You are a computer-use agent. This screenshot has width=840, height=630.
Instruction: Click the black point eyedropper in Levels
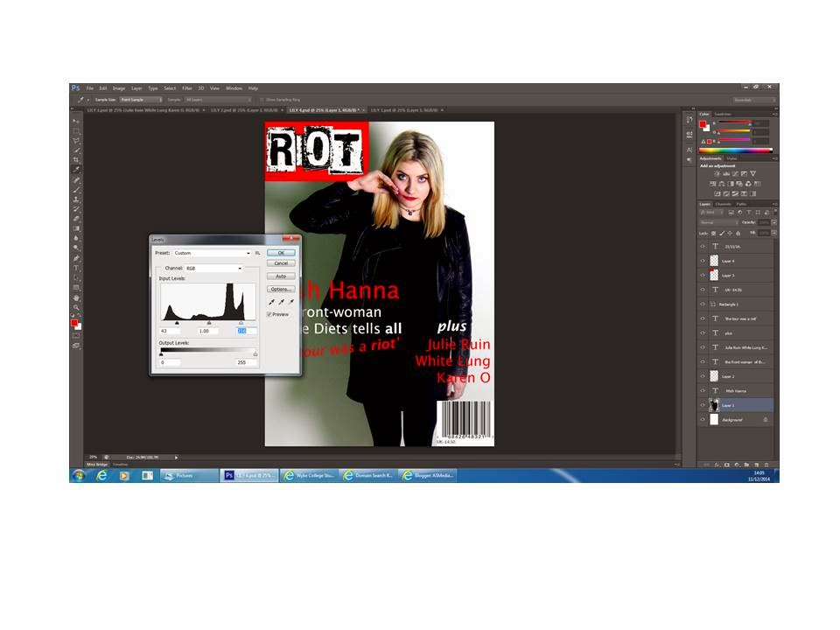271,302
